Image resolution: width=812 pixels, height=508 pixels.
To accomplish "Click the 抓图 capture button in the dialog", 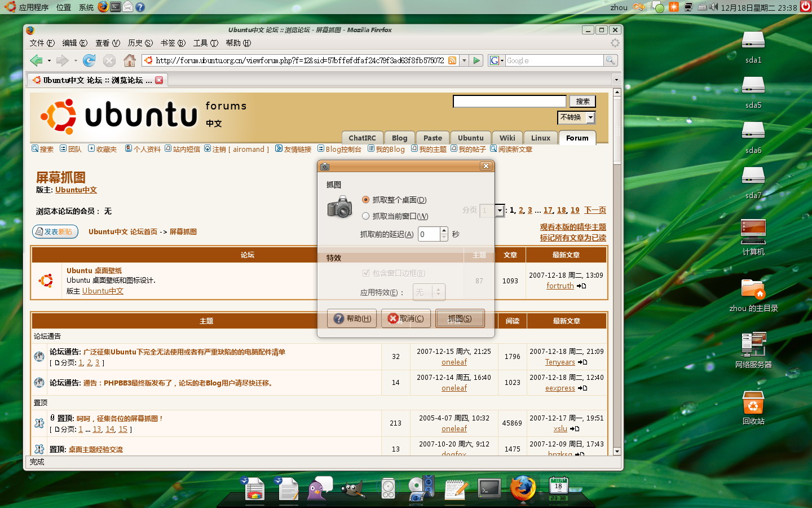I will [x=460, y=318].
